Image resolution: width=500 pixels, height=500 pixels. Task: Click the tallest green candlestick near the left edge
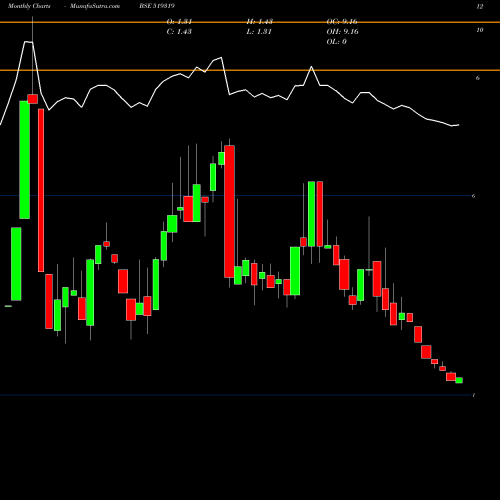(24, 160)
